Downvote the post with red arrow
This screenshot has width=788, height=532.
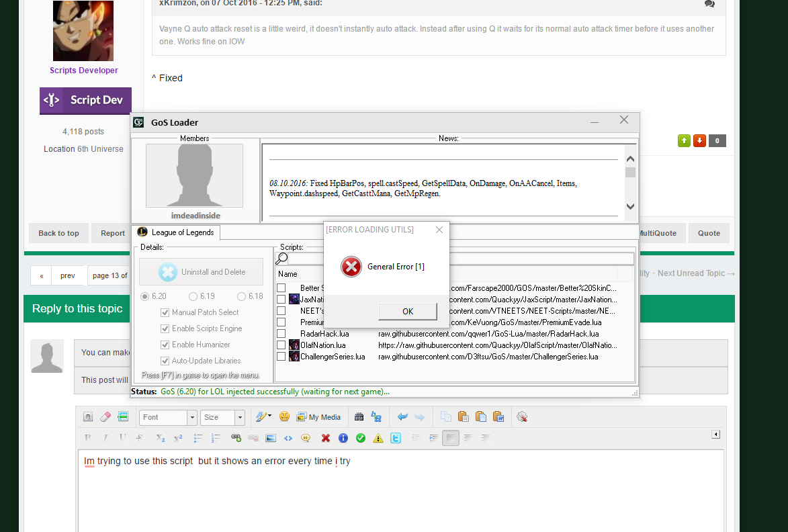(x=699, y=140)
